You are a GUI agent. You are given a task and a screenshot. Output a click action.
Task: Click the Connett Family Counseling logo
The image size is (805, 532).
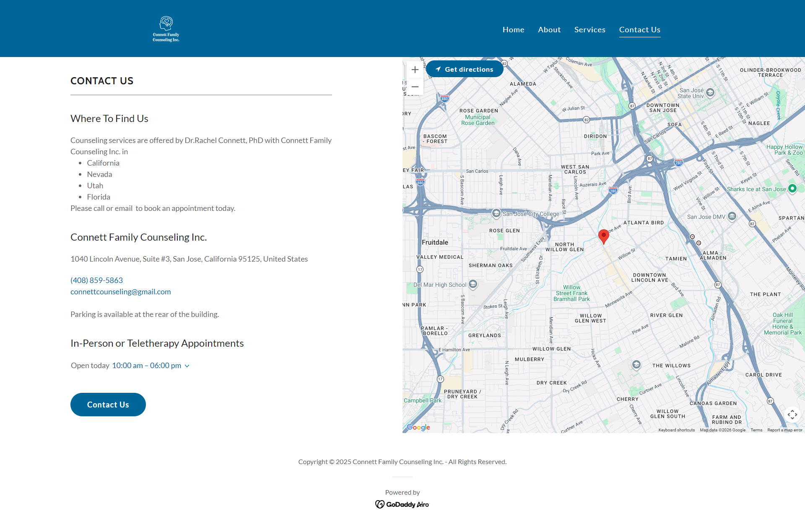[166, 29]
